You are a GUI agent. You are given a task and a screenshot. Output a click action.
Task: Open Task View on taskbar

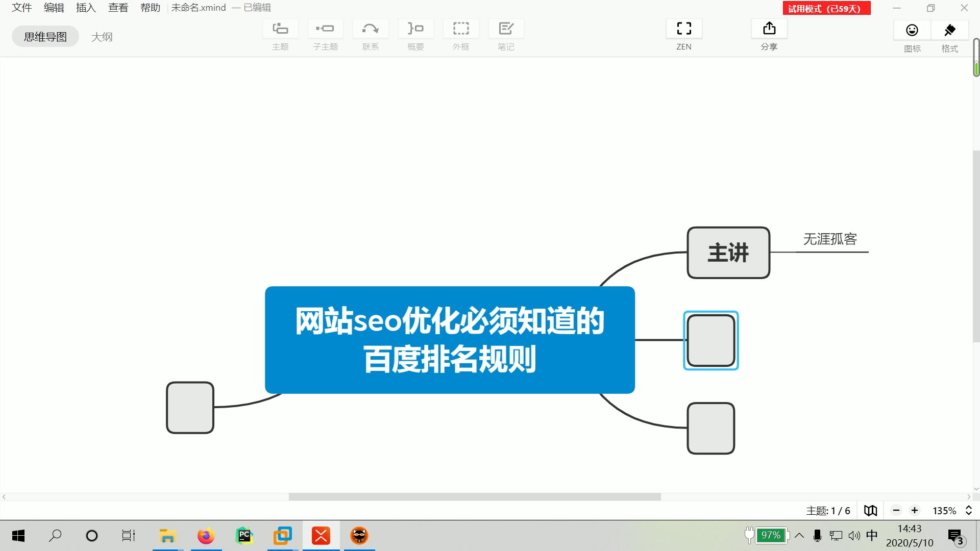[x=129, y=536]
